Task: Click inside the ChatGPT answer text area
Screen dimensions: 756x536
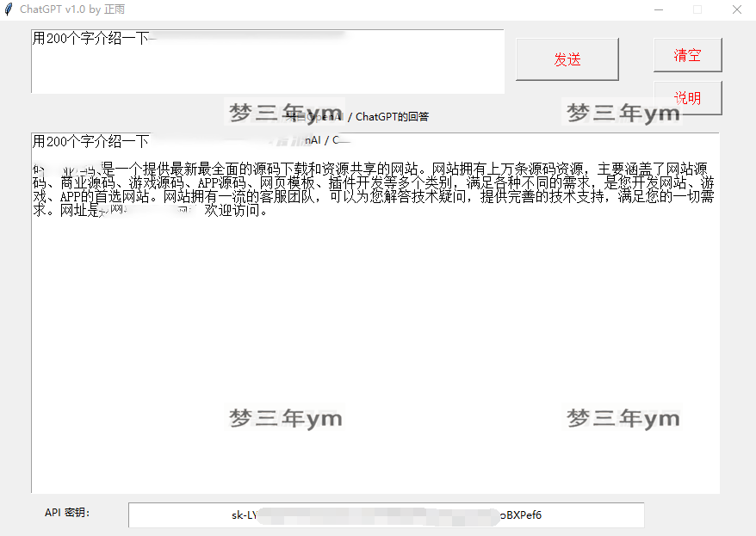Action: tap(375, 313)
